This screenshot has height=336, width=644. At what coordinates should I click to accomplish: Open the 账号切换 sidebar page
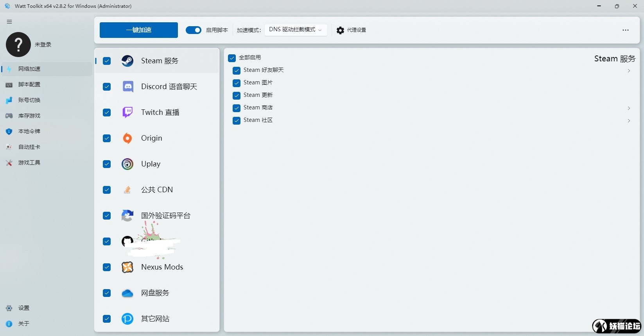[x=47, y=100]
